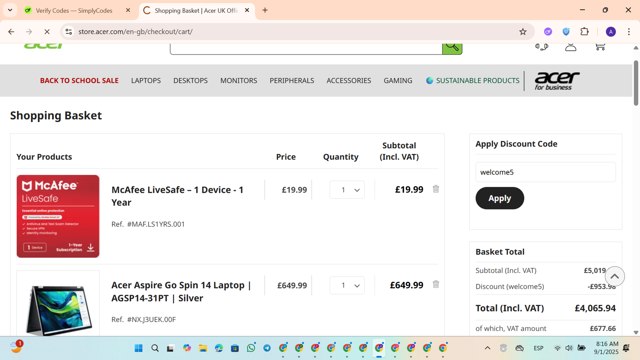Image resolution: width=640 pixels, height=360 pixels.
Task: Click the page vertical scrollbar
Action: (636, 83)
